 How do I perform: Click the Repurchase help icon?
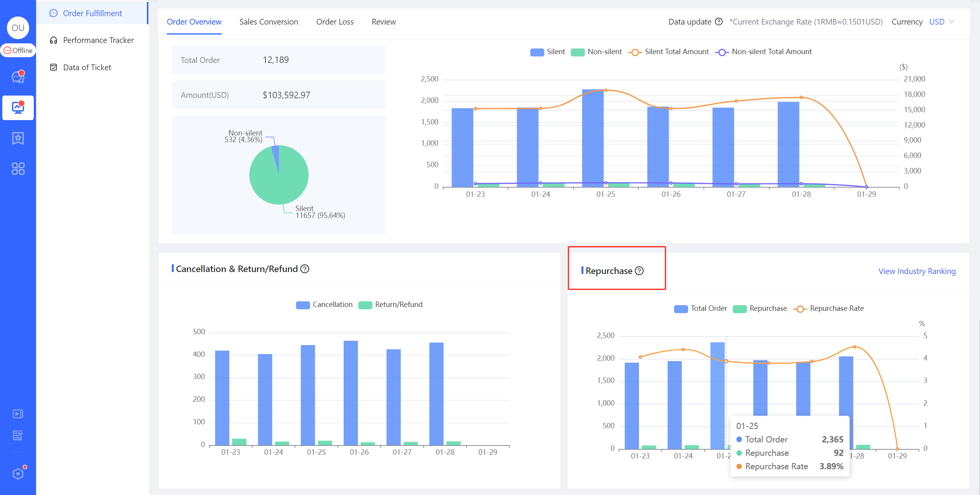[x=639, y=271]
